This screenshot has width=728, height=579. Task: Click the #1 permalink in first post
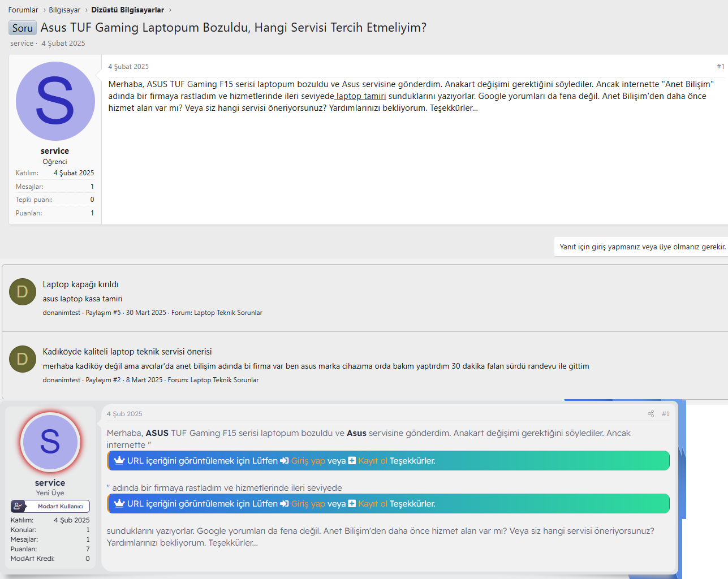click(x=720, y=67)
